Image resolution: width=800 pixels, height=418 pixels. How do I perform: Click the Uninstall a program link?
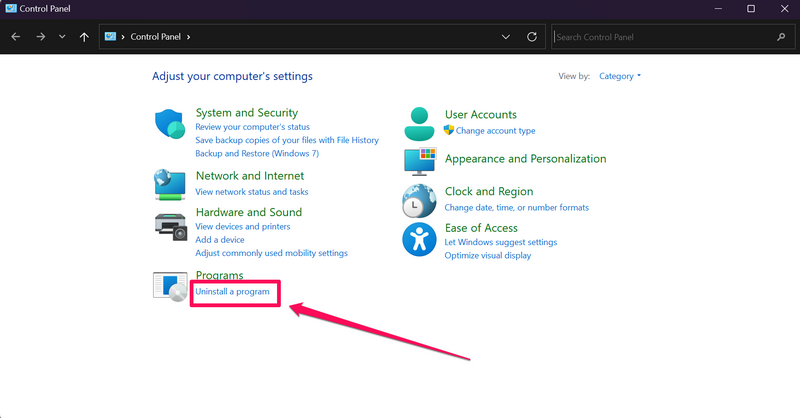(x=232, y=291)
